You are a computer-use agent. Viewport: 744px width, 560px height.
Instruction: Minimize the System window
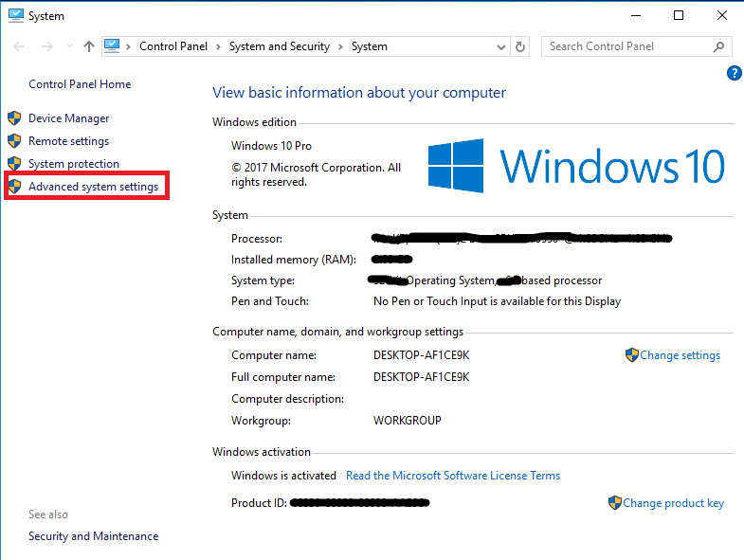[x=636, y=16]
